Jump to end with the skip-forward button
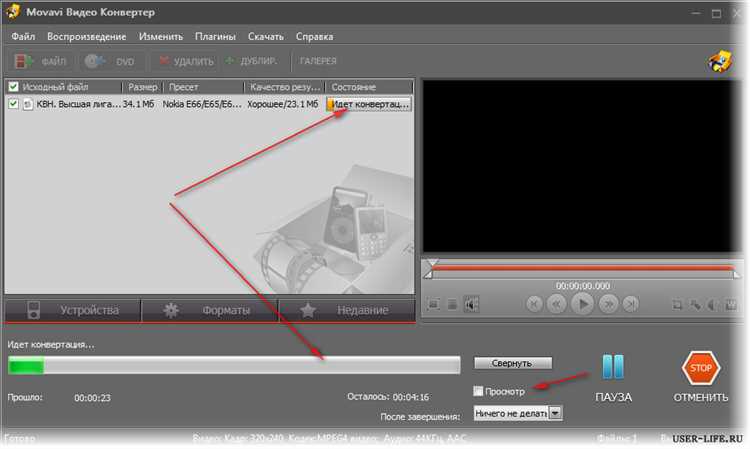 point(631,304)
